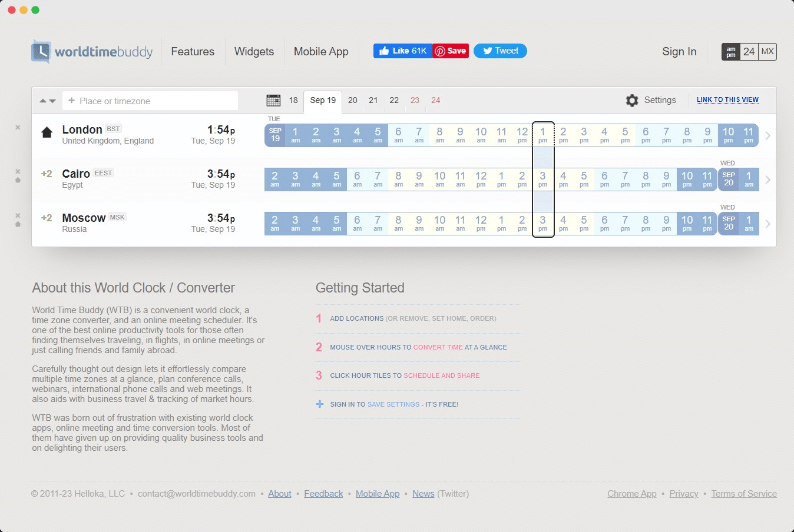Click the worldtimebuddy logo

pos(92,52)
